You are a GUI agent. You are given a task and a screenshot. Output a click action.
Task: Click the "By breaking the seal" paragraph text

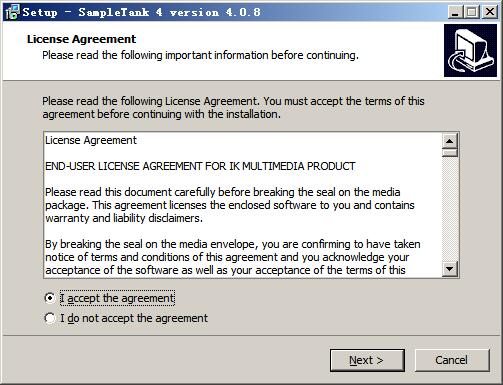coord(233,257)
